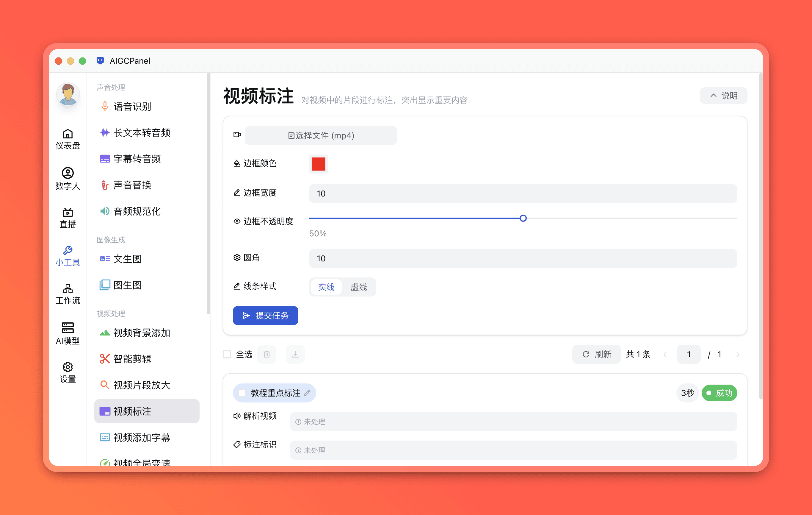Click the main panel vertical scrollbar
Screen dimensions: 812x515
[761, 236]
